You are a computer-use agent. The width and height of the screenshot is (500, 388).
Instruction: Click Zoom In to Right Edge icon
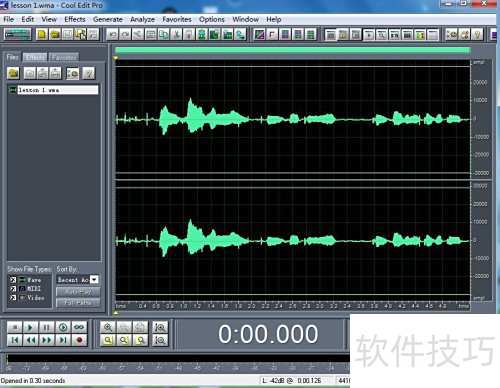pyautogui.click(x=140, y=340)
